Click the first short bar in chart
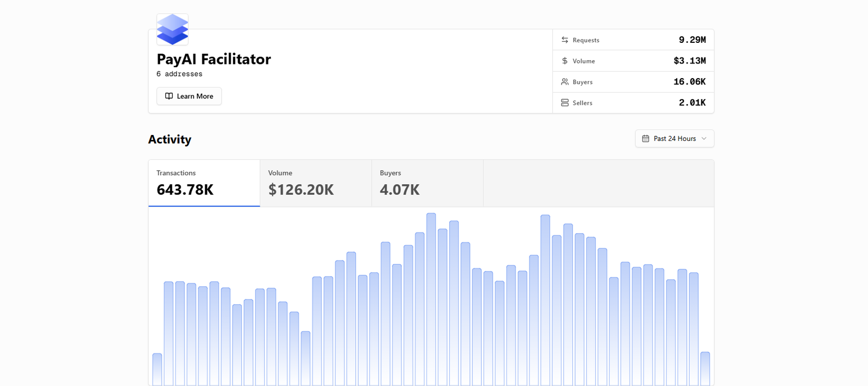This screenshot has height=386, width=868. [157, 370]
